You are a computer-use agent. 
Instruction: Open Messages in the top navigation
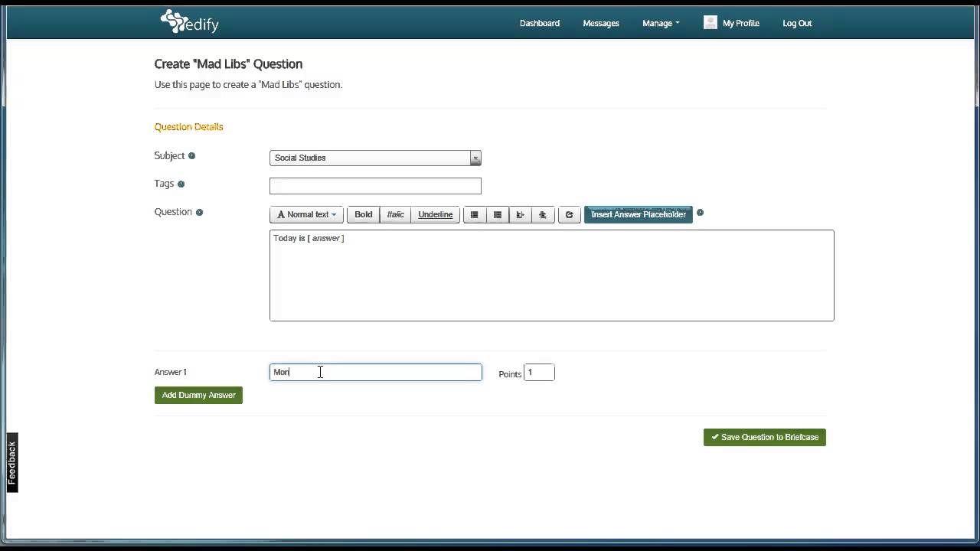[601, 23]
